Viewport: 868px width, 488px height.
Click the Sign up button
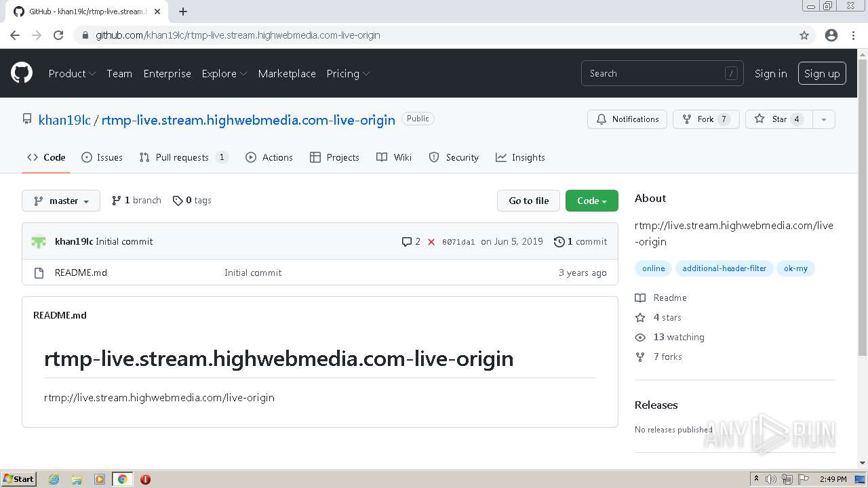pyautogui.click(x=822, y=73)
